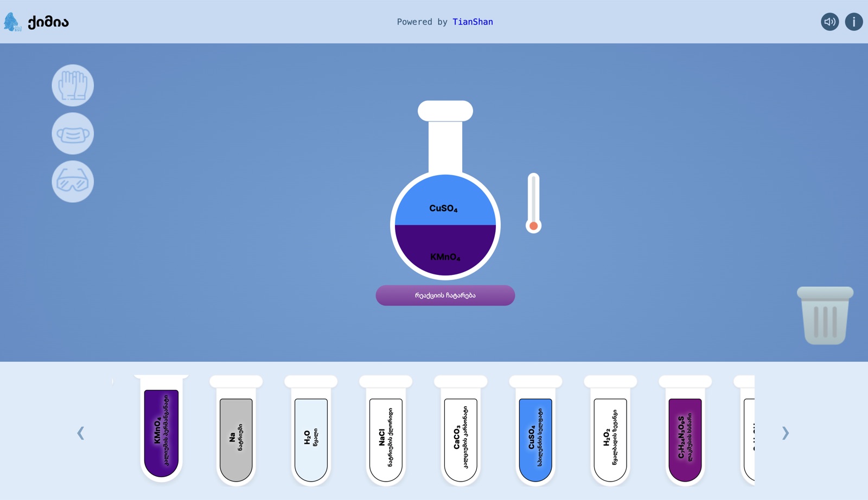The height and width of the screenshot is (500, 868).
Task: Select the KMnO4 test tube
Action: point(161,428)
